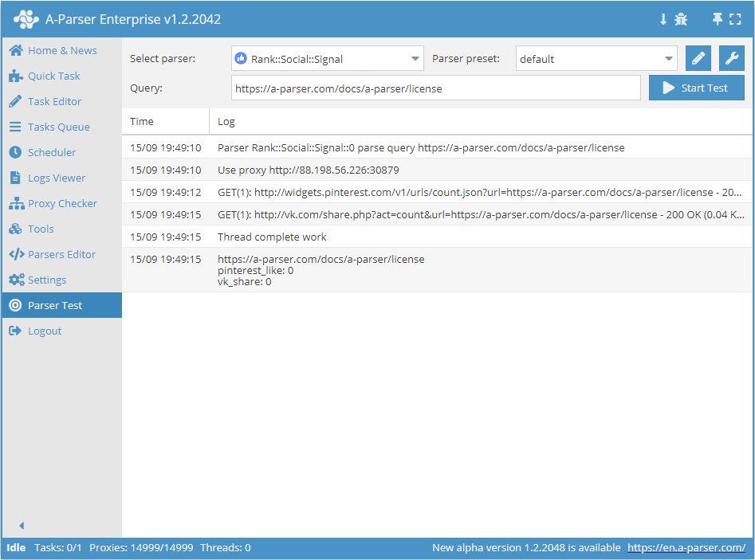Select Proxy Checker in sidebar

(x=62, y=203)
